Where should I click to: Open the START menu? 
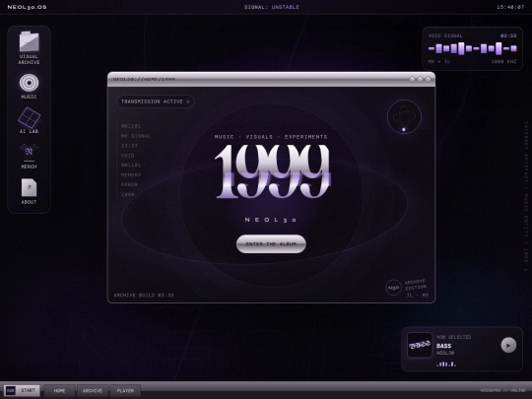click(x=22, y=390)
